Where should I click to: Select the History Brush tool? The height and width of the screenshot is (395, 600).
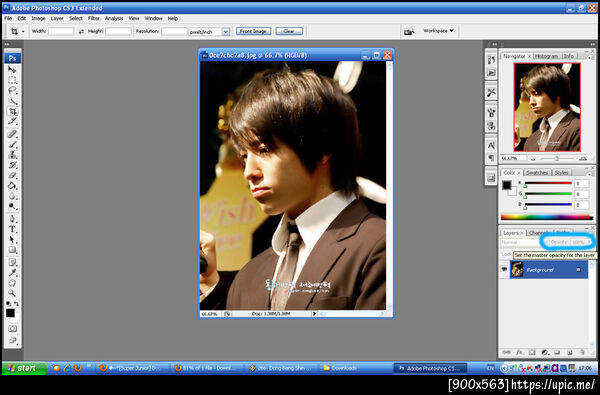pos(12,165)
